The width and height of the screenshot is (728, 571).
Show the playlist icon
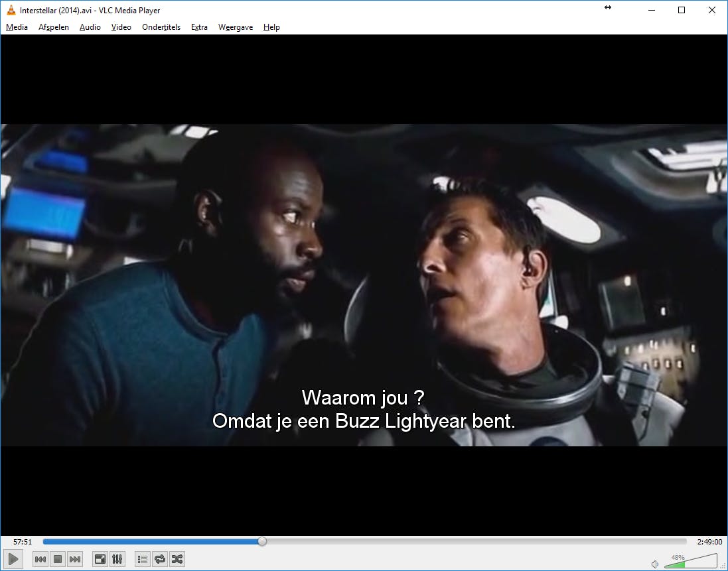click(x=143, y=560)
